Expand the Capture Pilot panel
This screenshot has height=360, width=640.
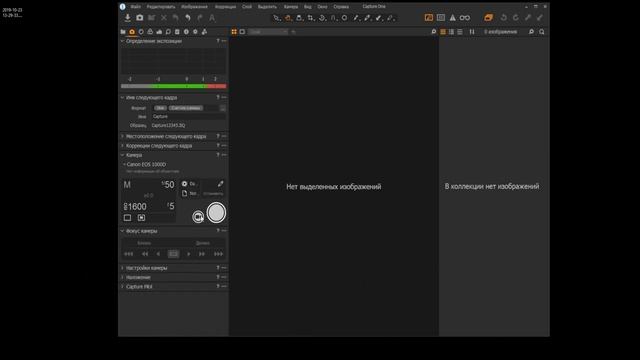coord(122,287)
